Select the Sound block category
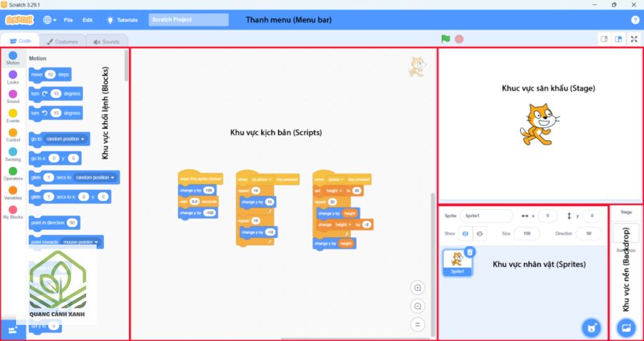The width and height of the screenshot is (644, 341). click(x=13, y=97)
